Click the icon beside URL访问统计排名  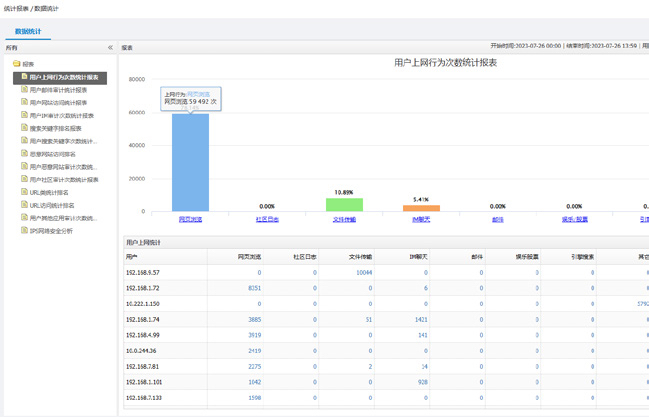[24, 205]
